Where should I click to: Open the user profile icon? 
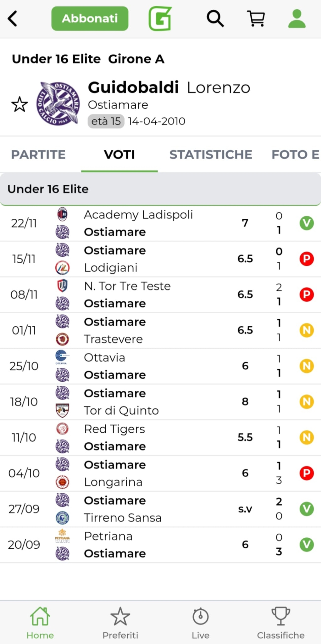(x=297, y=18)
